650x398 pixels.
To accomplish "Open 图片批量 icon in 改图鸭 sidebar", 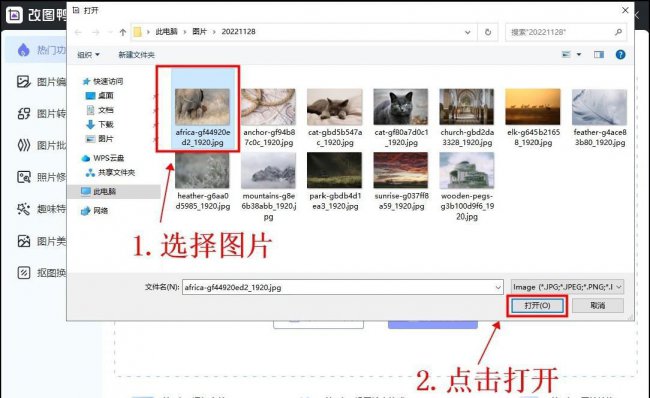I will click(24, 146).
